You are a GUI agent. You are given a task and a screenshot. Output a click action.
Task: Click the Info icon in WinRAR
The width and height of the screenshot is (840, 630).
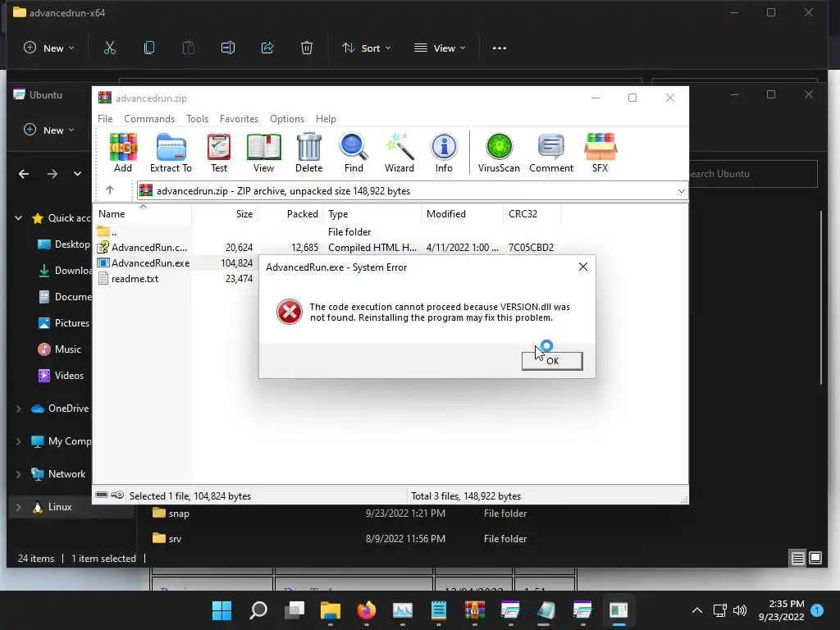444,153
